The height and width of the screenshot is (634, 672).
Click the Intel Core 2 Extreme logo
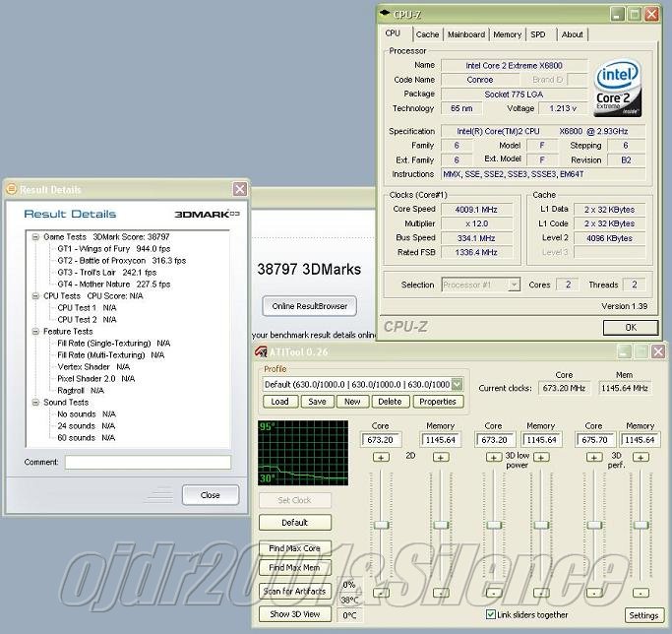617,89
